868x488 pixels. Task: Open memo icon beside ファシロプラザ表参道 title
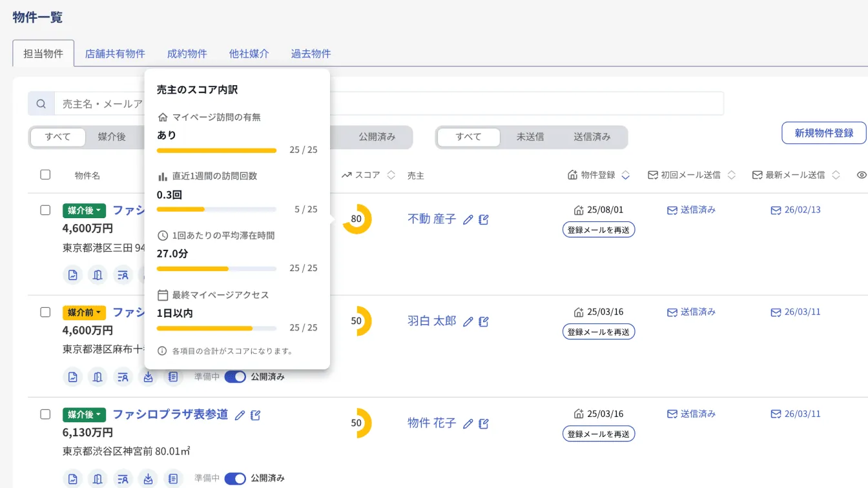click(256, 415)
